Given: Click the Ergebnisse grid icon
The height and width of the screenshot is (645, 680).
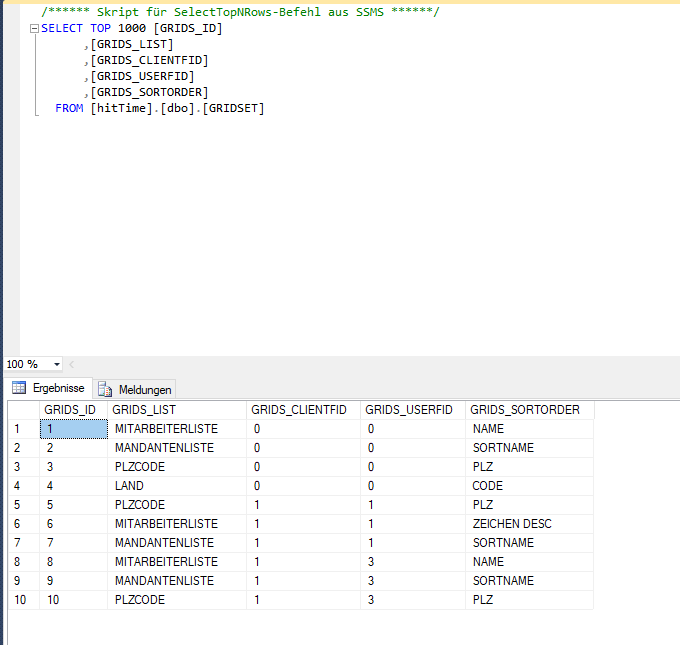Looking at the screenshot, I should (x=18, y=388).
